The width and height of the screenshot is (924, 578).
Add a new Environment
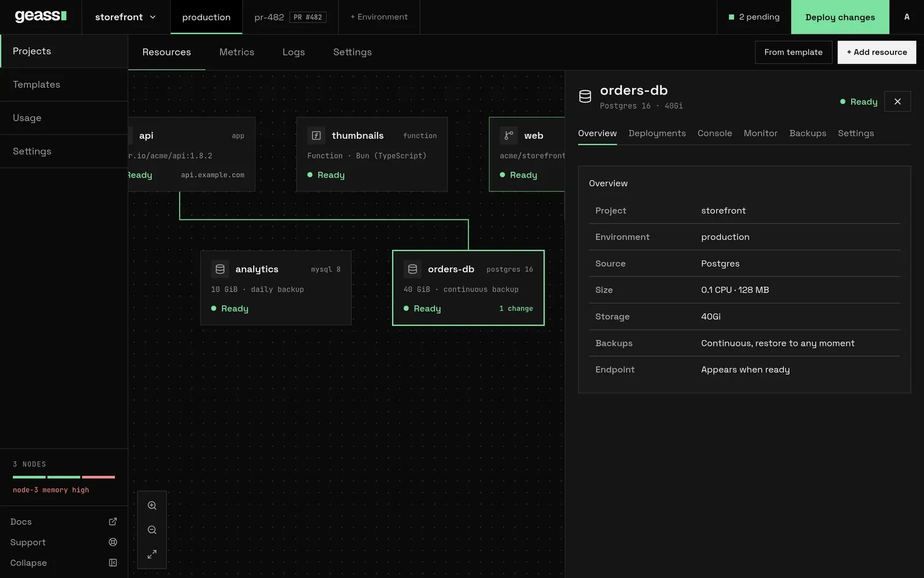pos(379,17)
